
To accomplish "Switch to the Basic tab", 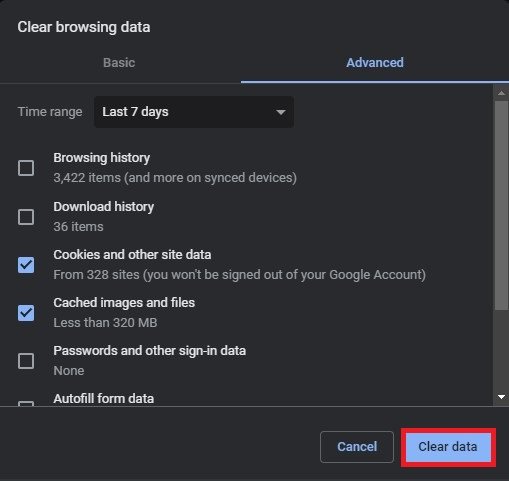I will [x=119, y=63].
